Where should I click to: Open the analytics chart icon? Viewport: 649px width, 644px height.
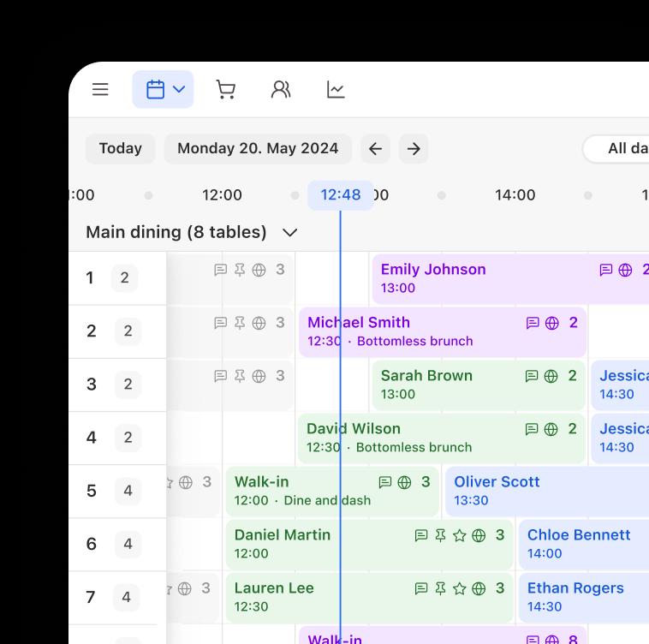tap(336, 89)
